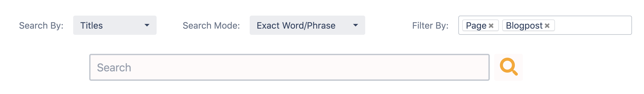Select the Page tag label text
The image size is (644, 94).
[476, 26]
